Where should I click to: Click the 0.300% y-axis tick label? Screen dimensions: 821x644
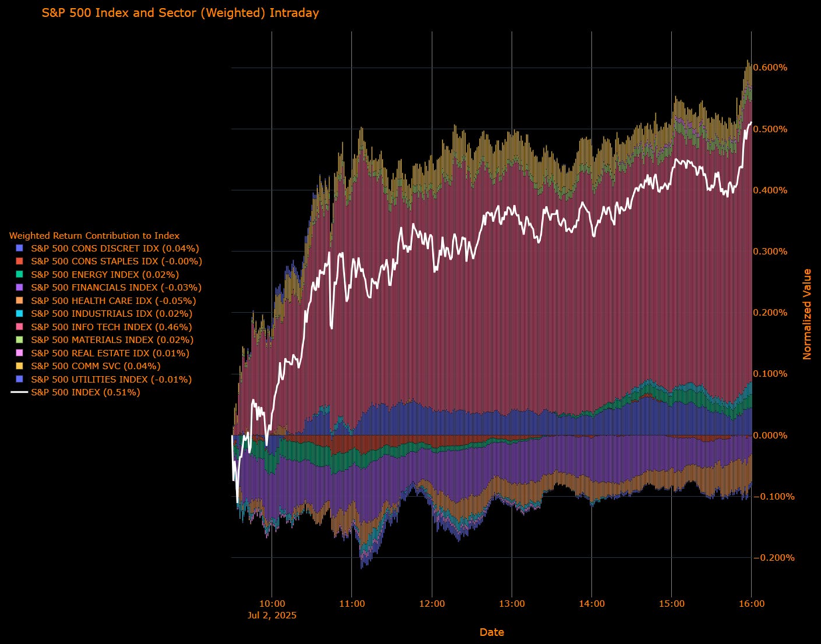click(770, 252)
